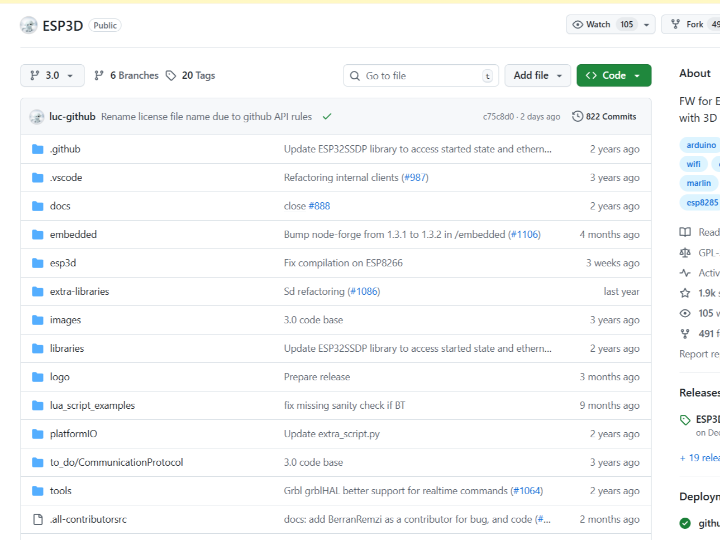This screenshot has height=540, width=720.
Task: Click the .github folder icon
Action: [x=38, y=149]
